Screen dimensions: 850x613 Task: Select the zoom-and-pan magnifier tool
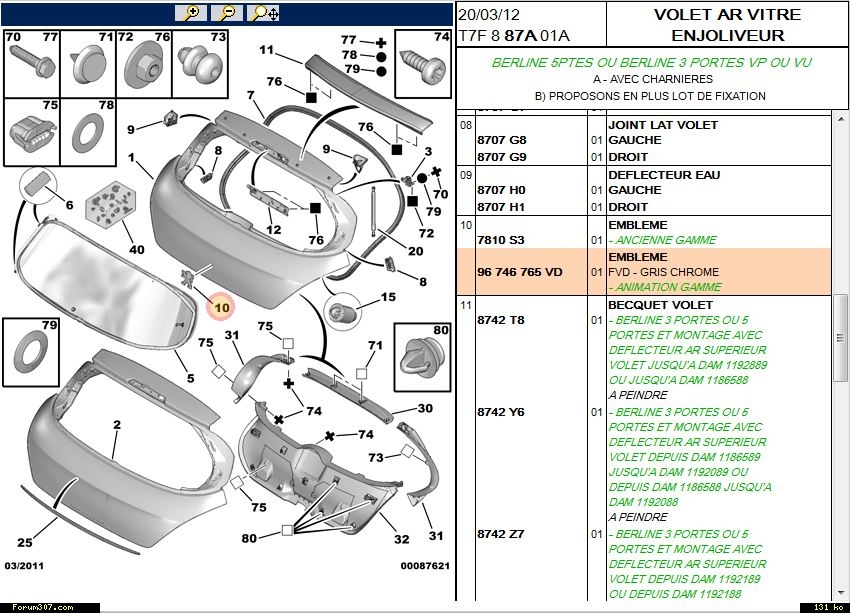[x=264, y=13]
